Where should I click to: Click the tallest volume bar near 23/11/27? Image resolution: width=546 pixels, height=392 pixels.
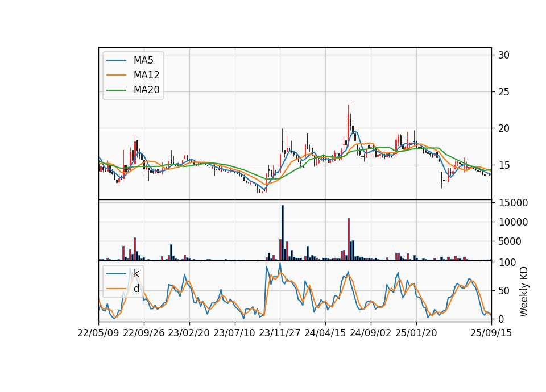pos(283,233)
